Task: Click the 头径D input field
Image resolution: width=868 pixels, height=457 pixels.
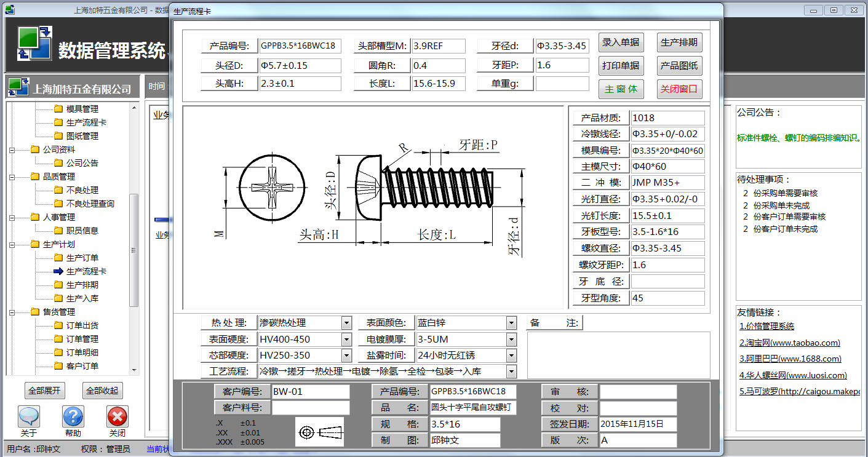Action: click(x=300, y=65)
